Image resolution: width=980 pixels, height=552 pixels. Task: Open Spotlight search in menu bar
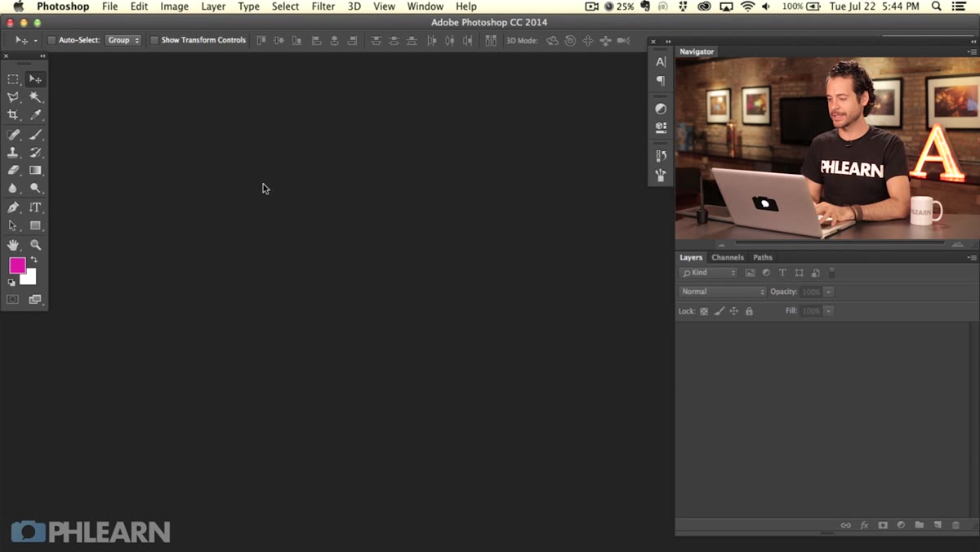(x=936, y=7)
